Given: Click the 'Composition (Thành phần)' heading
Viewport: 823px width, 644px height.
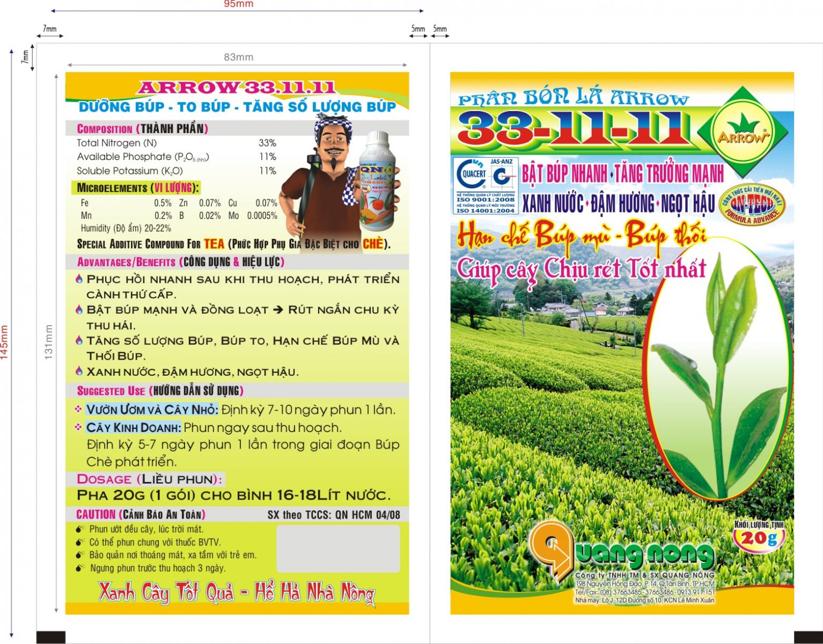Looking at the screenshot, I should [142, 129].
